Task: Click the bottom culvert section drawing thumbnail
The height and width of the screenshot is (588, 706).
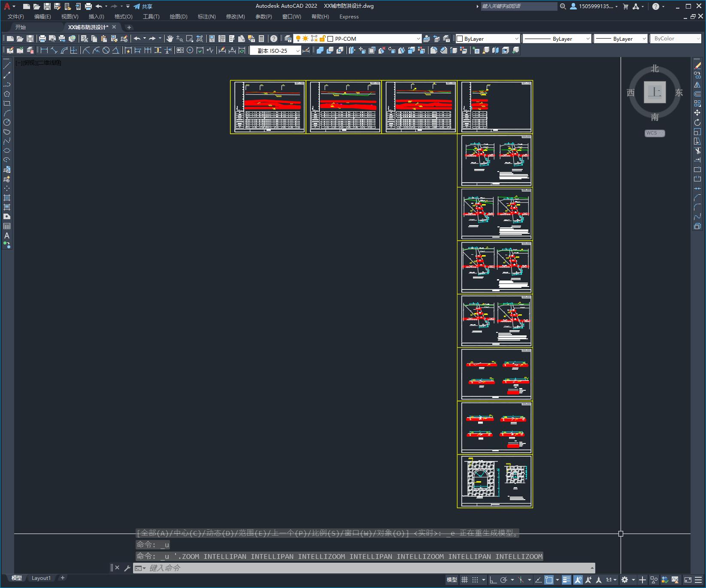Action: [x=495, y=481]
